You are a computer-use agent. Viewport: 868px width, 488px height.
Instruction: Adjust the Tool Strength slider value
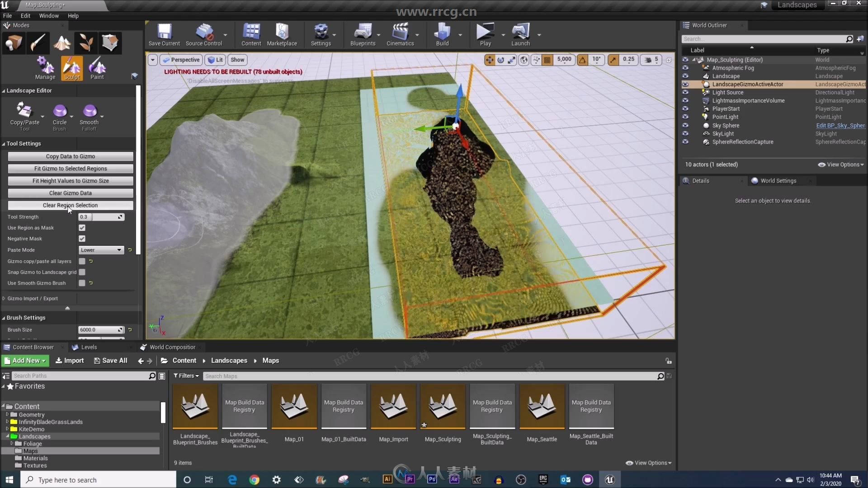[101, 216]
